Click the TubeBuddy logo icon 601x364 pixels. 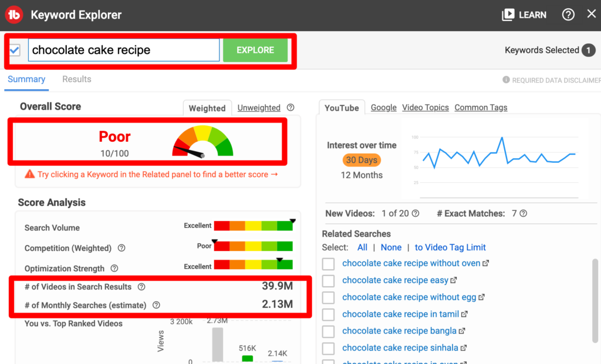coord(13,15)
